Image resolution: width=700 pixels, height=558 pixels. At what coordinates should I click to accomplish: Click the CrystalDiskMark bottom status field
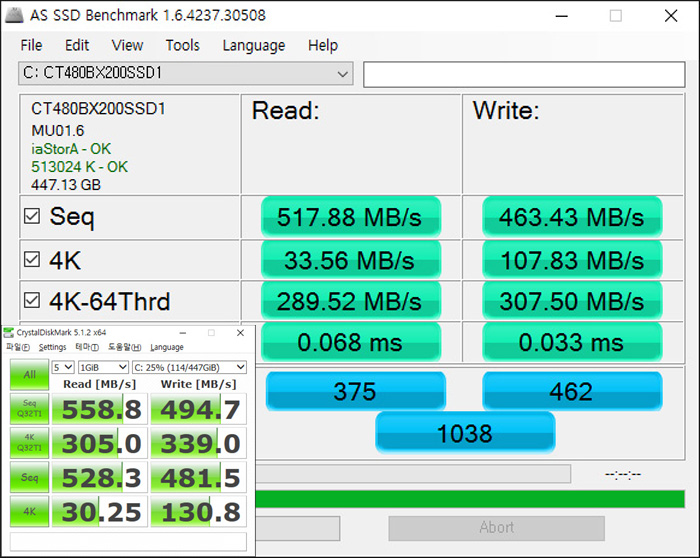128,541
